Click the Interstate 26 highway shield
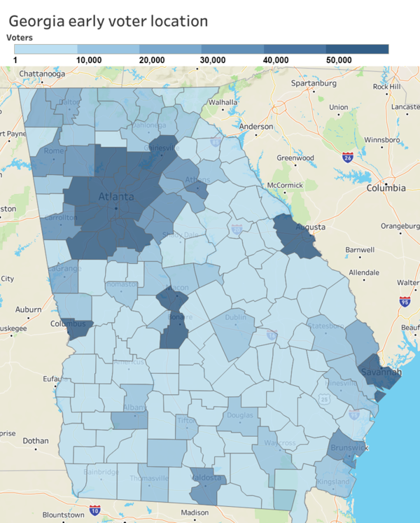 coord(348,157)
